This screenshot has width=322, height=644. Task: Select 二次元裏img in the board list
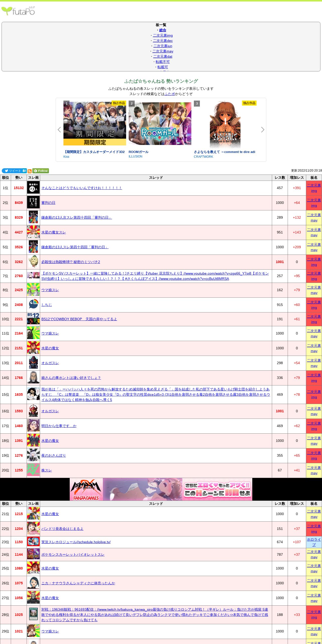tap(163, 35)
